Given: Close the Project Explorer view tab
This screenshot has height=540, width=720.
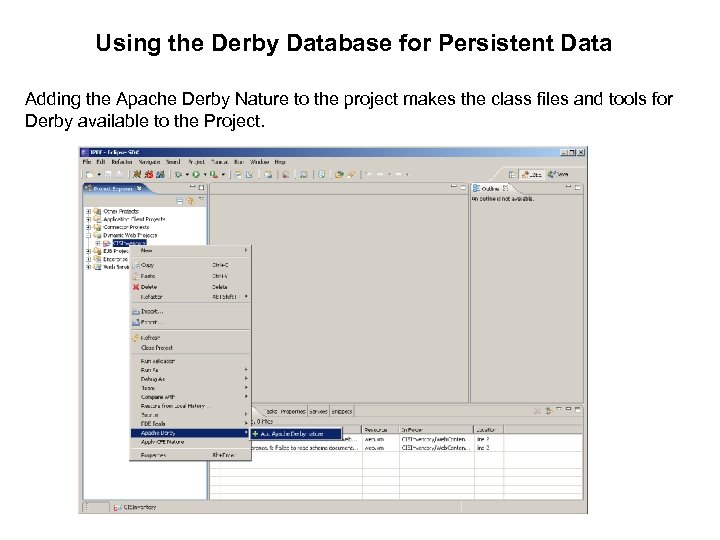Looking at the screenshot, I should [x=139, y=188].
